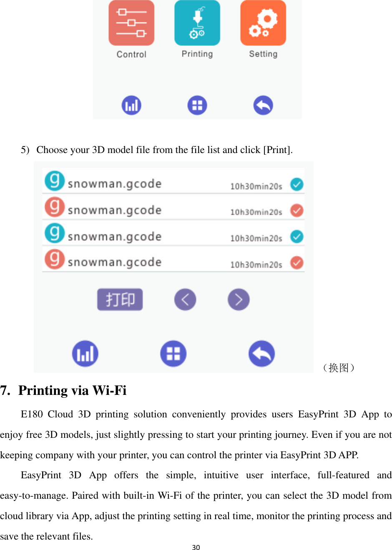Screen dimensions: 392x550
Task: Toggle the blue checkmark on third file
Action: (x=297, y=236)
